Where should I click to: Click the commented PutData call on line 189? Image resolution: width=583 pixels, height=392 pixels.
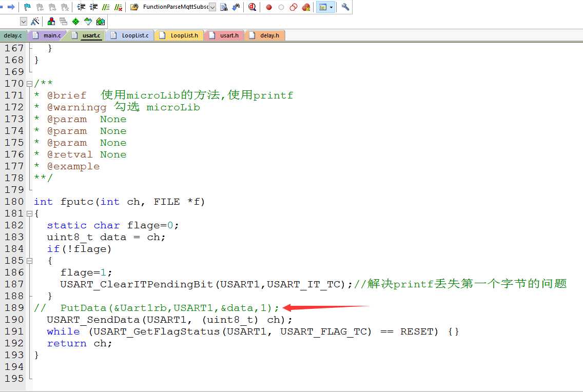pos(169,308)
